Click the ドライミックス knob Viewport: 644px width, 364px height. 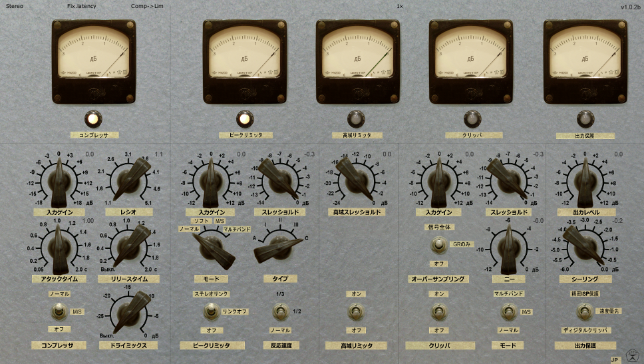click(128, 314)
